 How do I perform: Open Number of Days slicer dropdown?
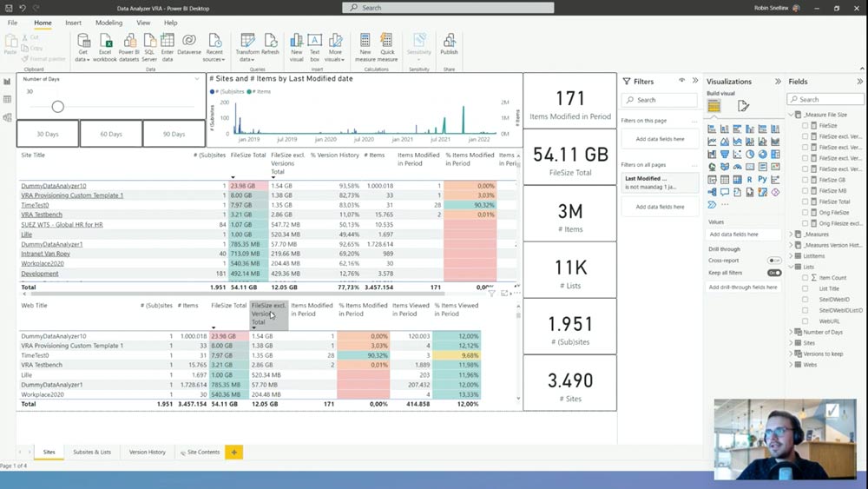click(196, 79)
